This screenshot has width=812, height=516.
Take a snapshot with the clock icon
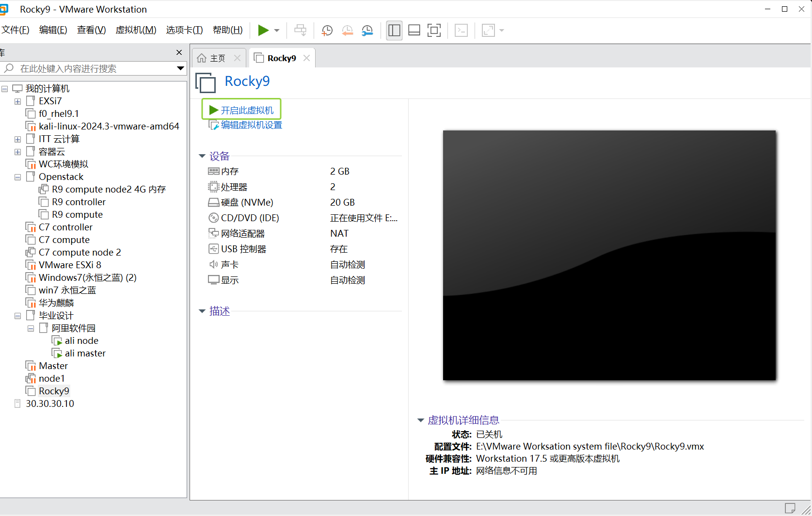coord(327,31)
